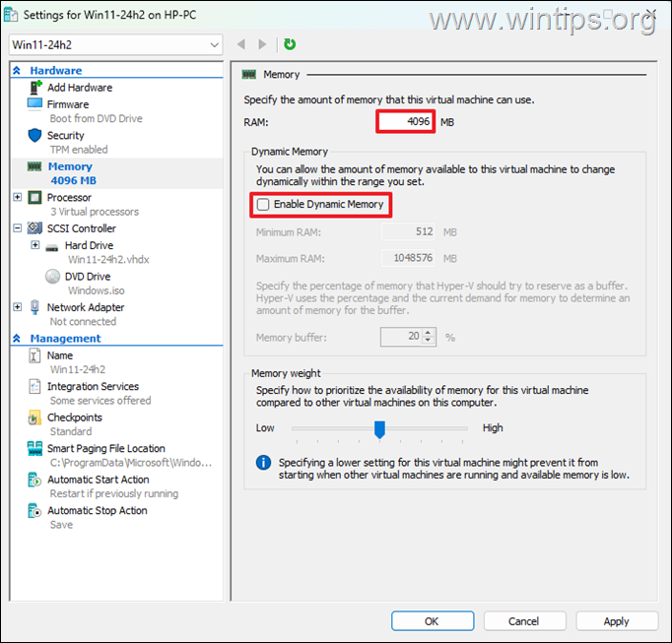Click the Firmware monitor icon
672x643 pixels.
pyautogui.click(x=34, y=104)
